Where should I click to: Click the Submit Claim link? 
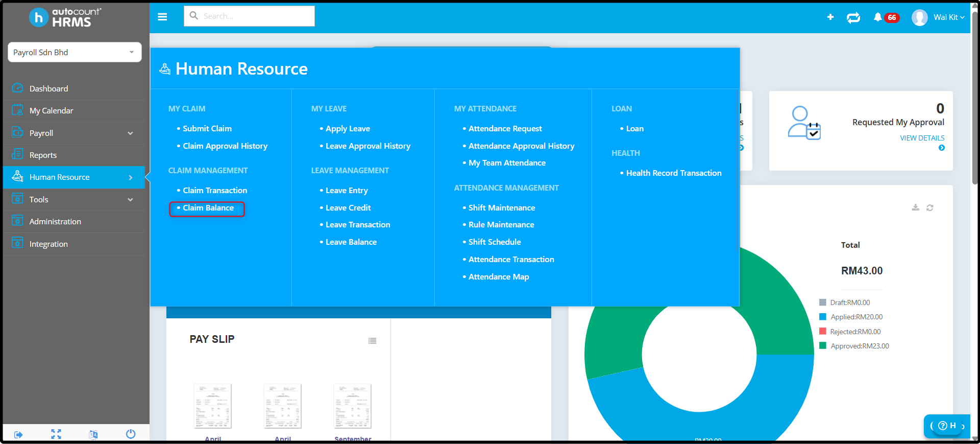[207, 129]
